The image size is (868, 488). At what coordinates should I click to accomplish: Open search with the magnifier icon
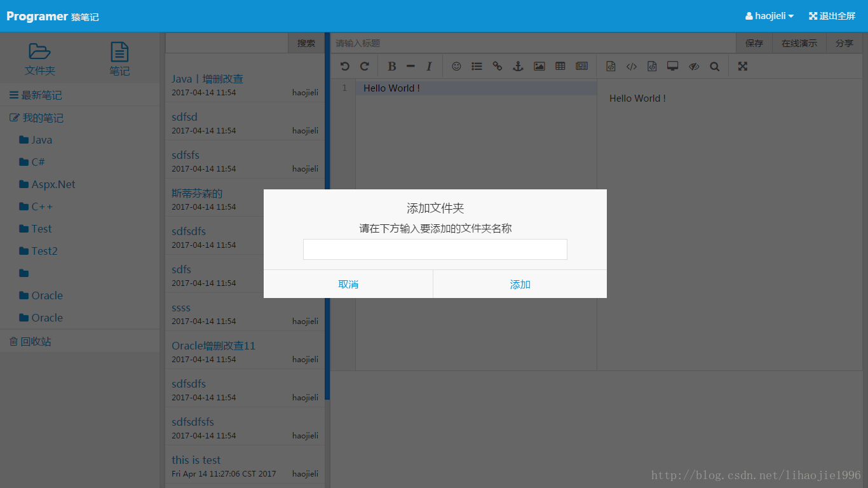click(x=715, y=66)
